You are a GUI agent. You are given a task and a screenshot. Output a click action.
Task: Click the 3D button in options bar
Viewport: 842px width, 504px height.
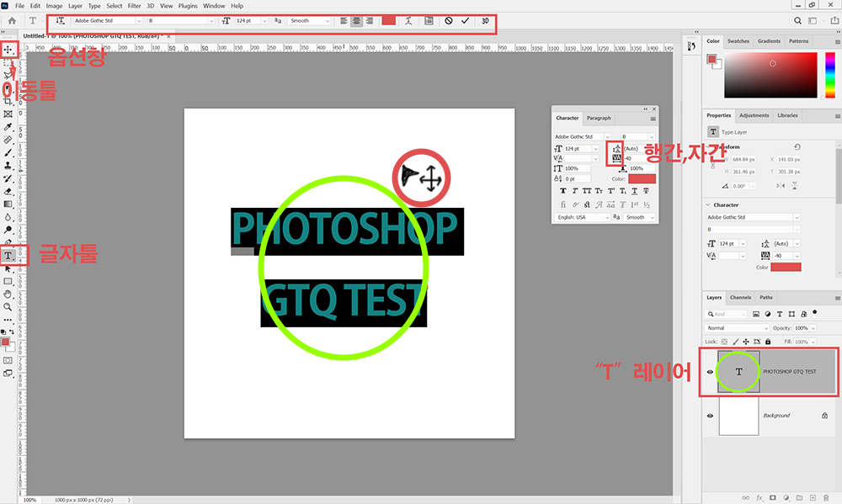pos(485,20)
